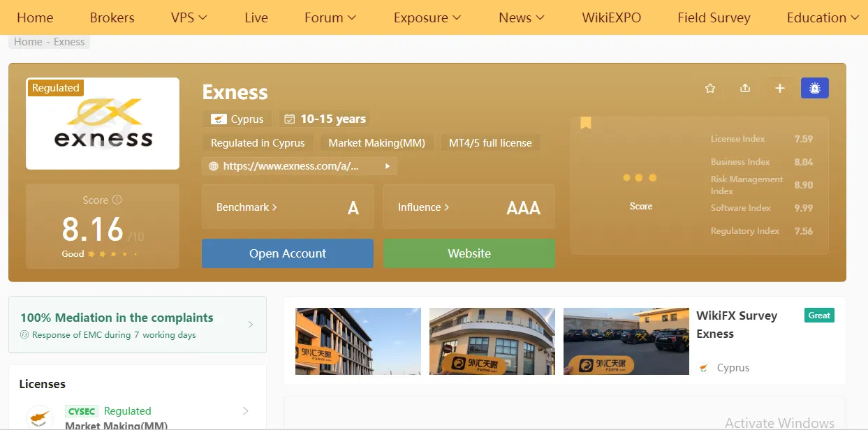The image size is (868, 430).
Task: Click the Regulated badge on logo
Action: pyautogui.click(x=55, y=88)
